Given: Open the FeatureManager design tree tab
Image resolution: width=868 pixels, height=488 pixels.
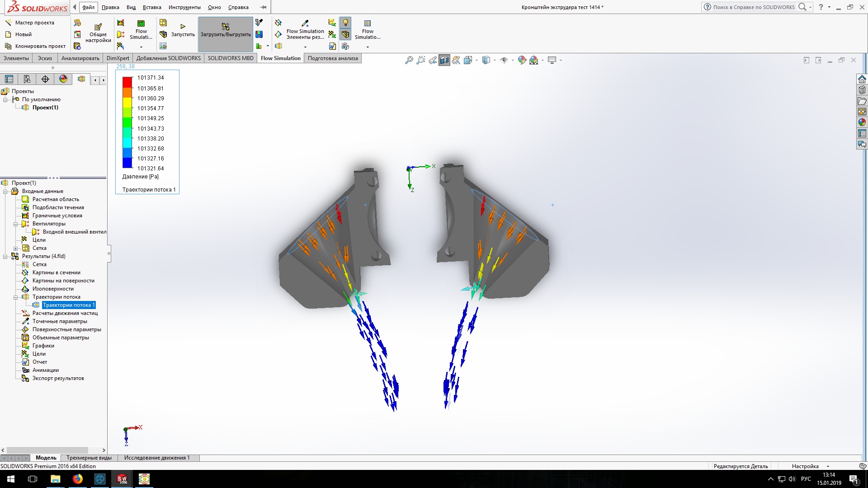Looking at the screenshot, I should pos(9,79).
